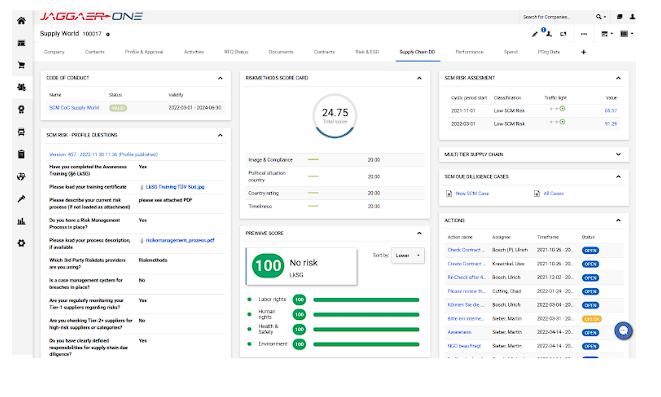Open the Sort by Lower dropdown

click(x=408, y=255)
